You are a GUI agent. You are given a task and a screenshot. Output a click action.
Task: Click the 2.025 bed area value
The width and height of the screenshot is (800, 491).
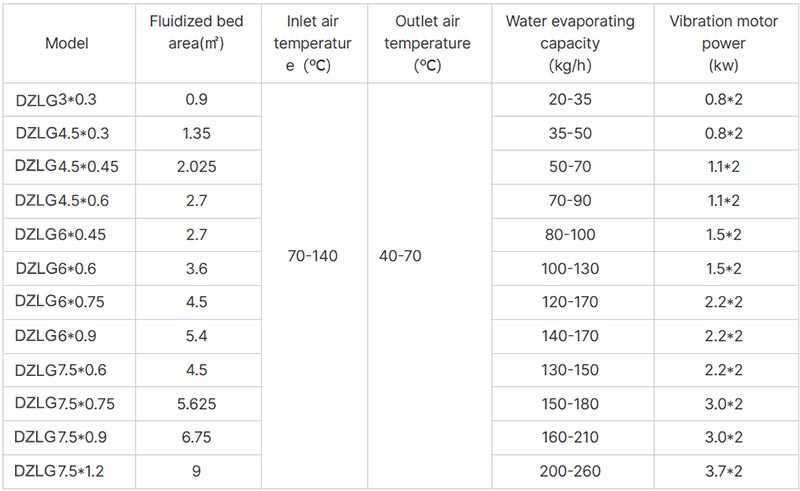196,166
